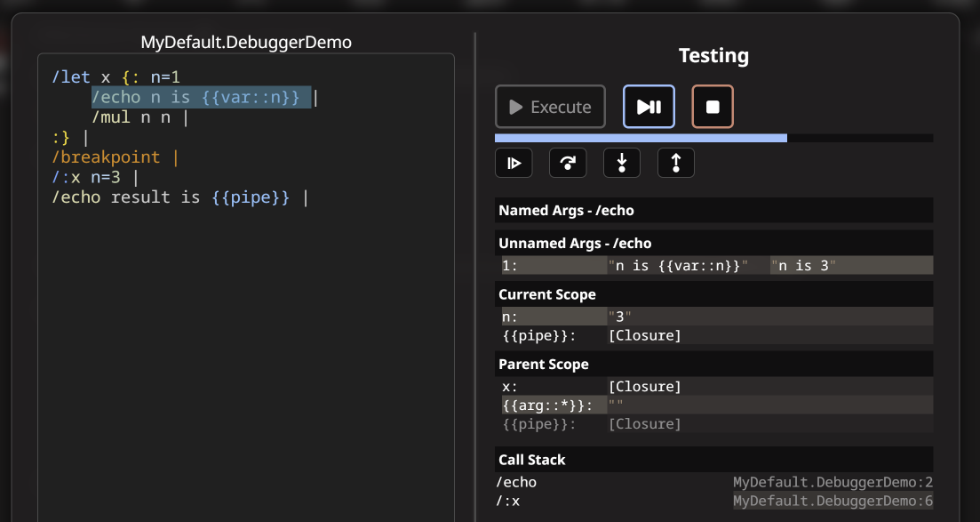Open the /echo frame in Call Stack
This screenshot has width=980, height=522.
pos(517,482)
